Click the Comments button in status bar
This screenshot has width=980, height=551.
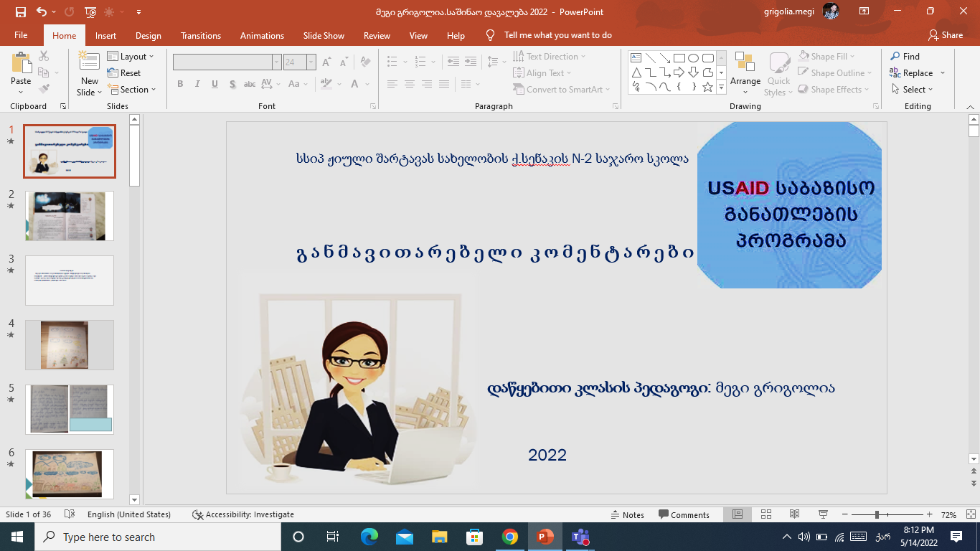(x=684, y=514)
